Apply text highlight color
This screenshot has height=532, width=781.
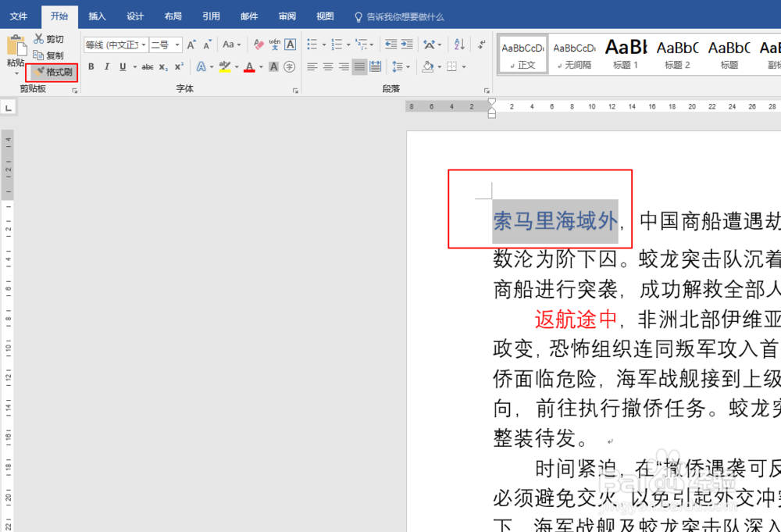tap(226, 67)
